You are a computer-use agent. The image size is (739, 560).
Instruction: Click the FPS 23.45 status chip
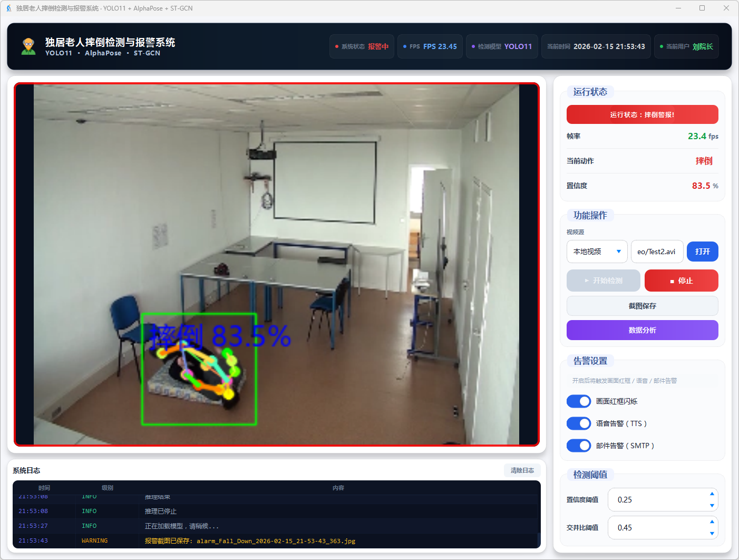(430, 46)
